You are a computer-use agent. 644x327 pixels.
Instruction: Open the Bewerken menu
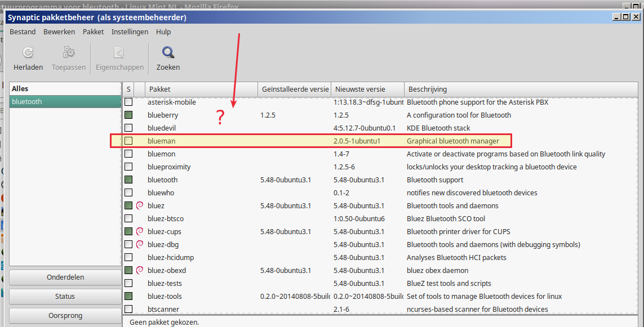[x=59, y=32]
